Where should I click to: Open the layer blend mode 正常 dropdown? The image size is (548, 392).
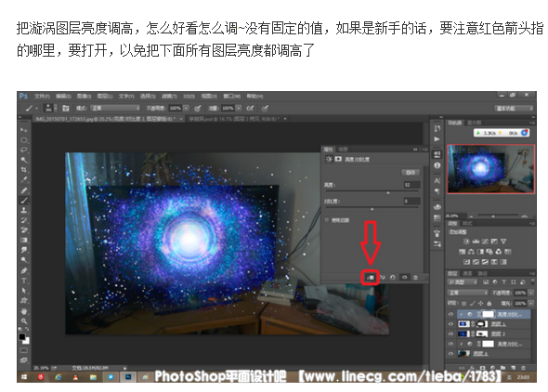[x=467, y=293]
